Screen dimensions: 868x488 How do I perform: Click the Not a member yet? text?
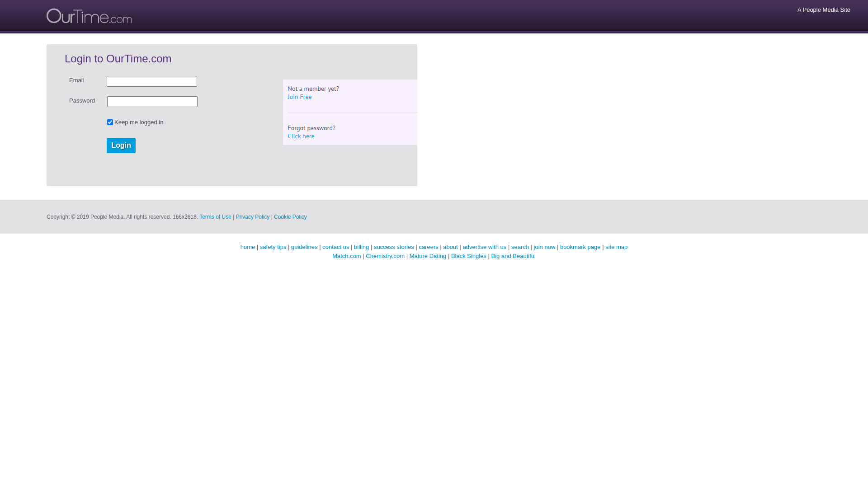coord(313,89)
